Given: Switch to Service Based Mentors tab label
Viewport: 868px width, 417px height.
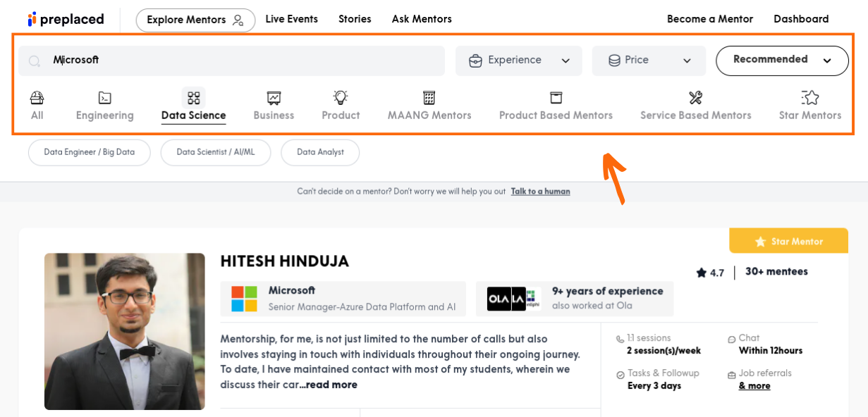Looking at the screenshot, I should click(696, 116).
